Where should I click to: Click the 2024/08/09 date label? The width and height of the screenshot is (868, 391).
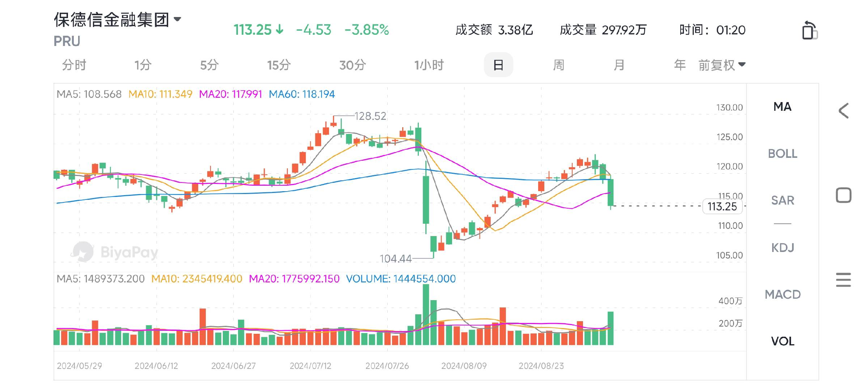[x=464, y=366]
